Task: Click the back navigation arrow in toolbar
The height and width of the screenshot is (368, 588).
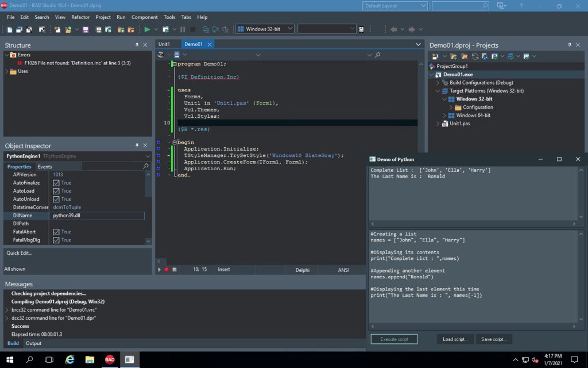Action: tap(393, 29)
